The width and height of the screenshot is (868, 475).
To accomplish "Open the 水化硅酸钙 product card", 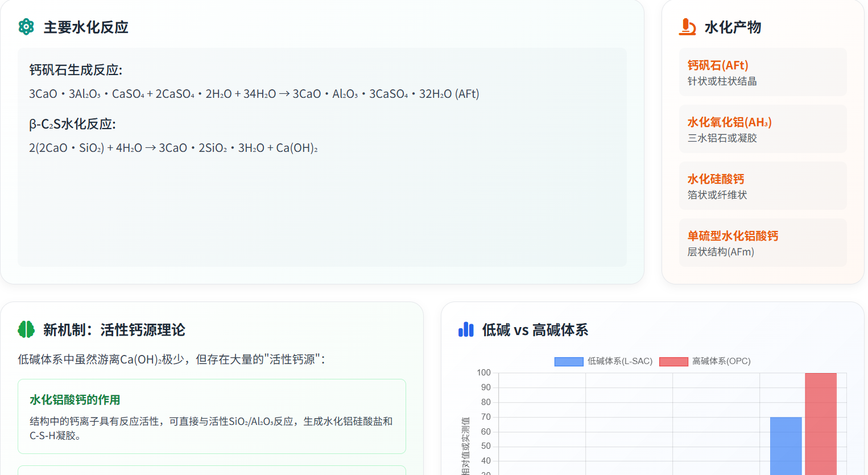I will coord(762,186).
